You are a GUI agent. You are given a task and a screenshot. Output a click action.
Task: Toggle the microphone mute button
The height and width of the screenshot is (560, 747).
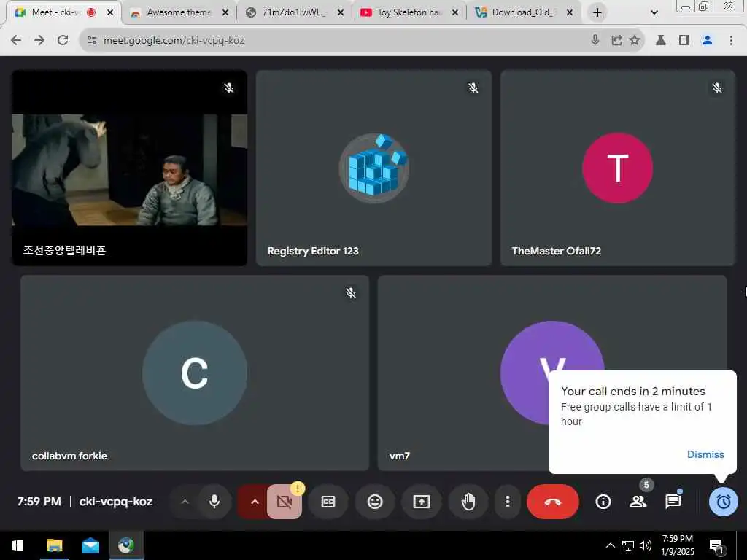214,502
